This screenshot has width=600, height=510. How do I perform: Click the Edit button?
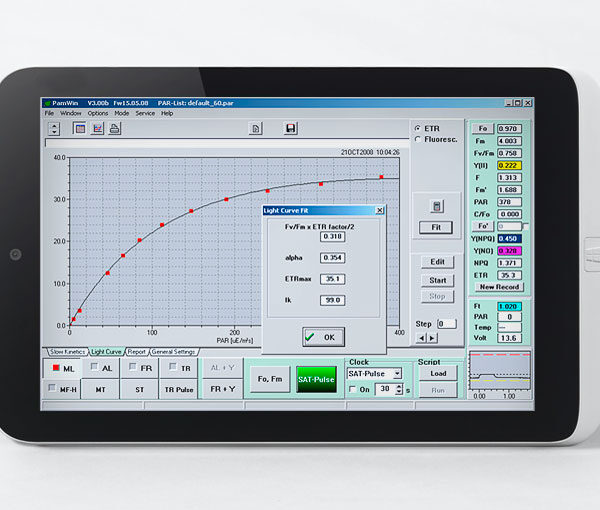pyautogui.click(x=437, y=262)
